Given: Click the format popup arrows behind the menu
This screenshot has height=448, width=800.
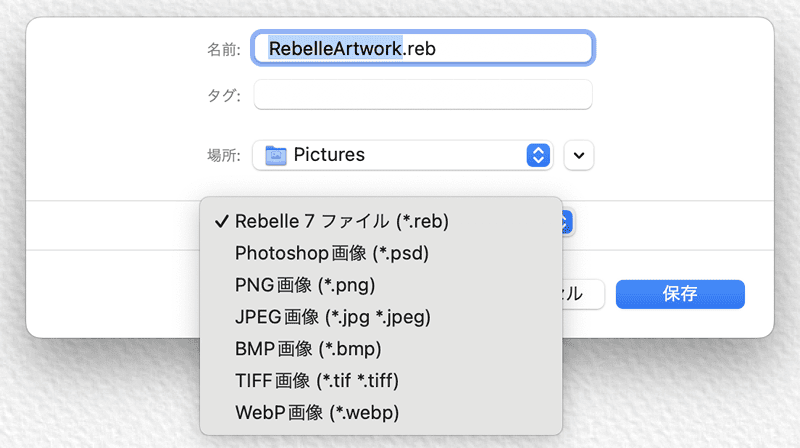Looking at the screenshot, I should (x=567, y=222).
